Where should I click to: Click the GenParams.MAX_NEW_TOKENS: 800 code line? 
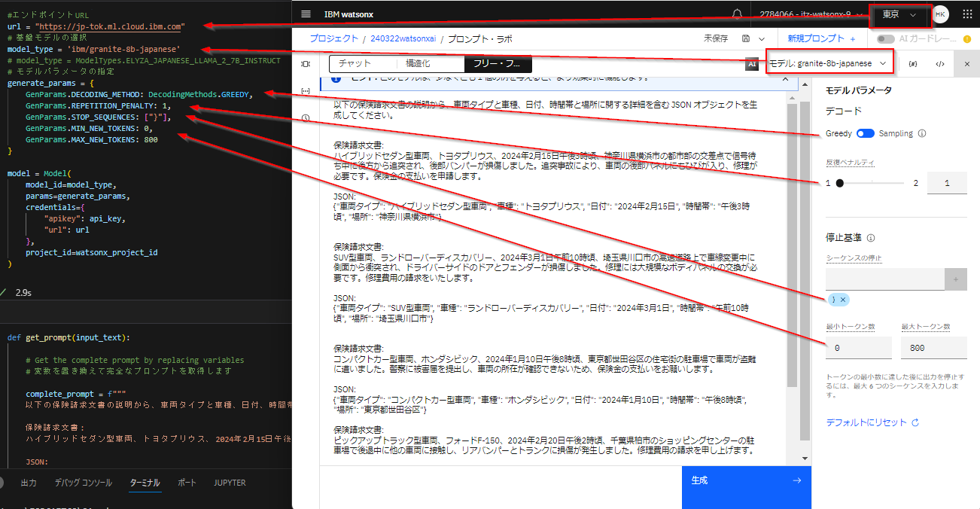92,139
